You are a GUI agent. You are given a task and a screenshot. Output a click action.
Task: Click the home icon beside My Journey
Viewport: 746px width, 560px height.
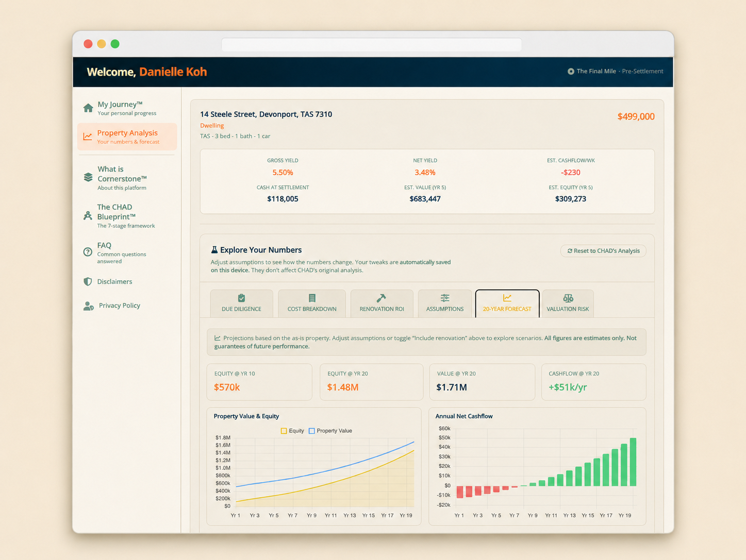click(88, 108)
